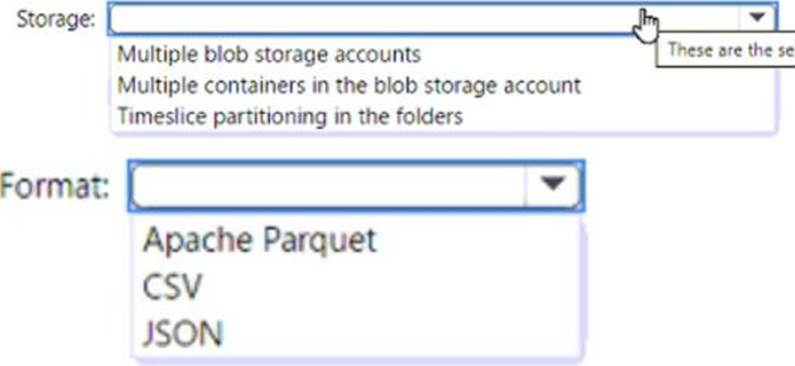Image resolution: width=795 pixels, height=366 pixels.
Task: Collapse the Format options list via its arrow
Action: [x=553, y=185]
